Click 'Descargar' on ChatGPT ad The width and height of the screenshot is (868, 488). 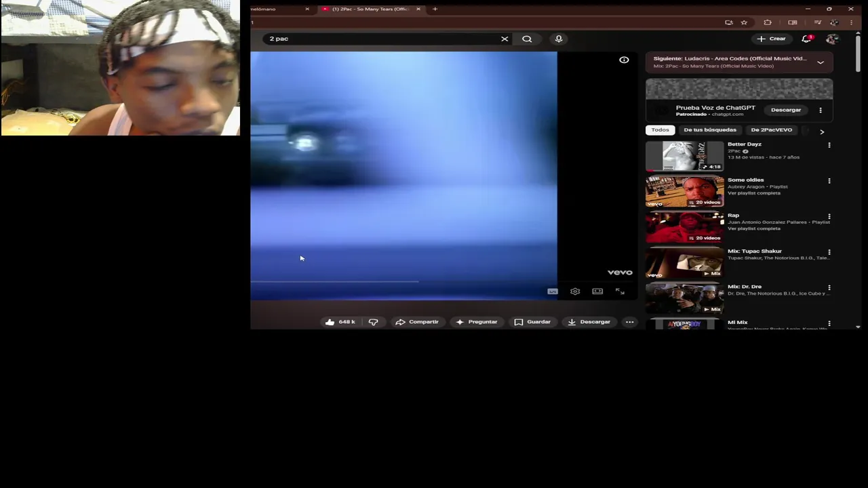pyautogui.click(x=786, y=110)
